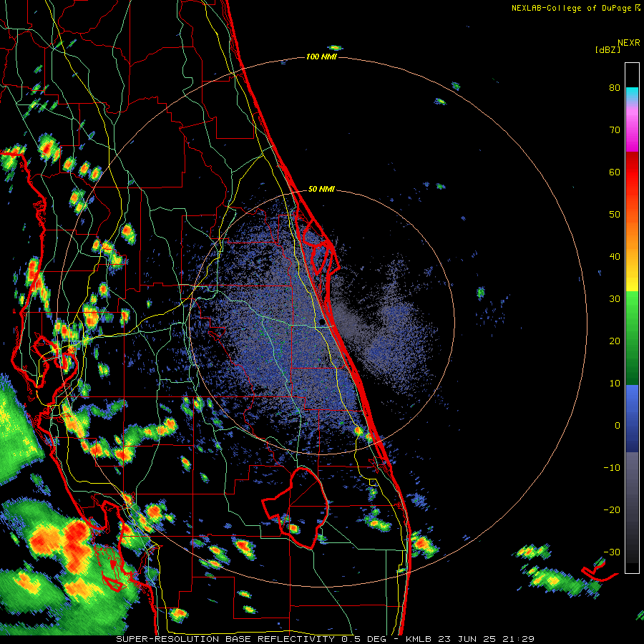Click the 70 dBZ scale value

click(x=615, y=130)
